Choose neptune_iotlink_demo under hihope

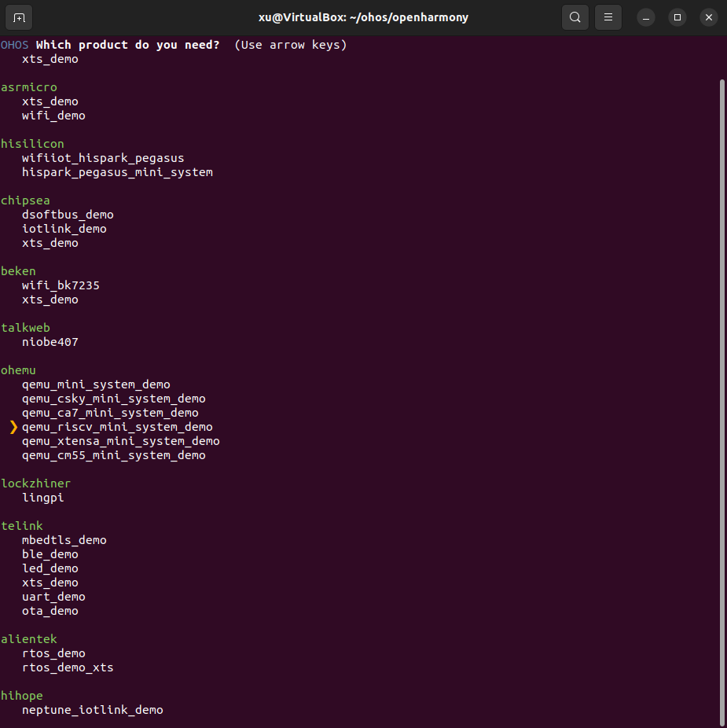(x=93, y=710)
